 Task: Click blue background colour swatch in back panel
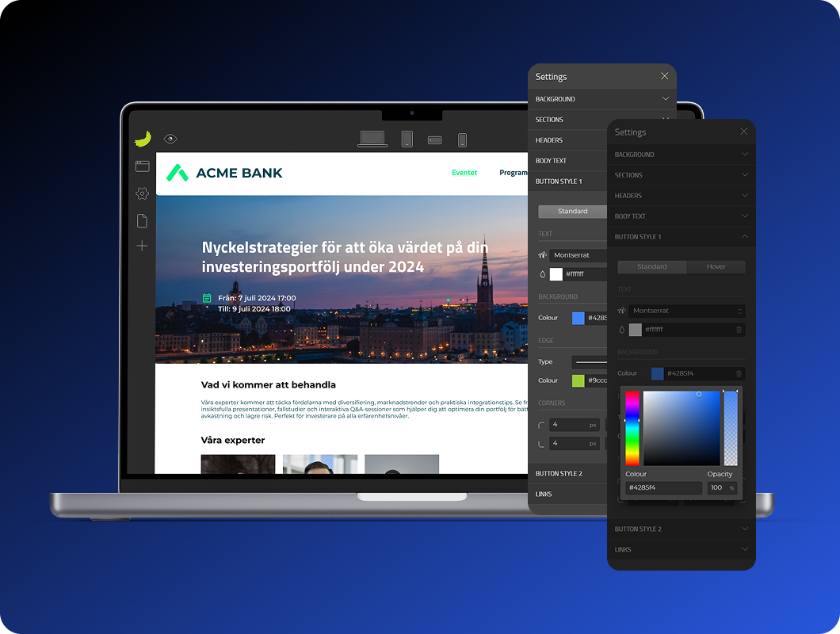pyautogui.click(x=578, y=319)
